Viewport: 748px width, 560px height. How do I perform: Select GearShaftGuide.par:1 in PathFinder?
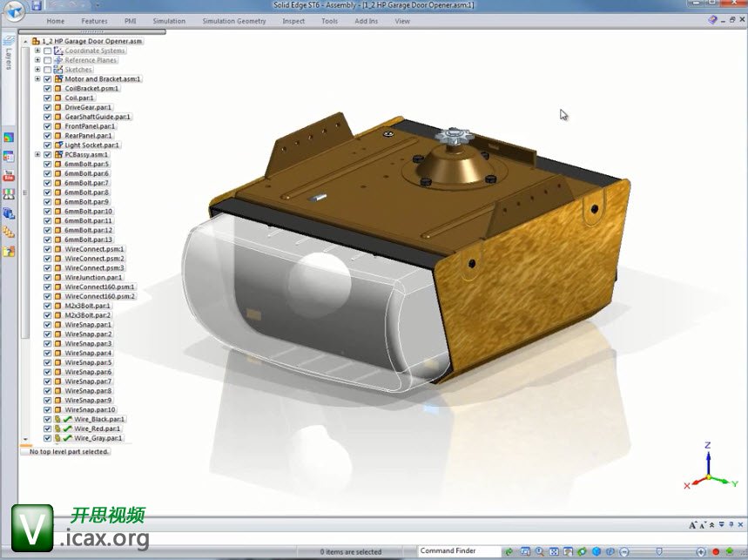click(98, 117)
